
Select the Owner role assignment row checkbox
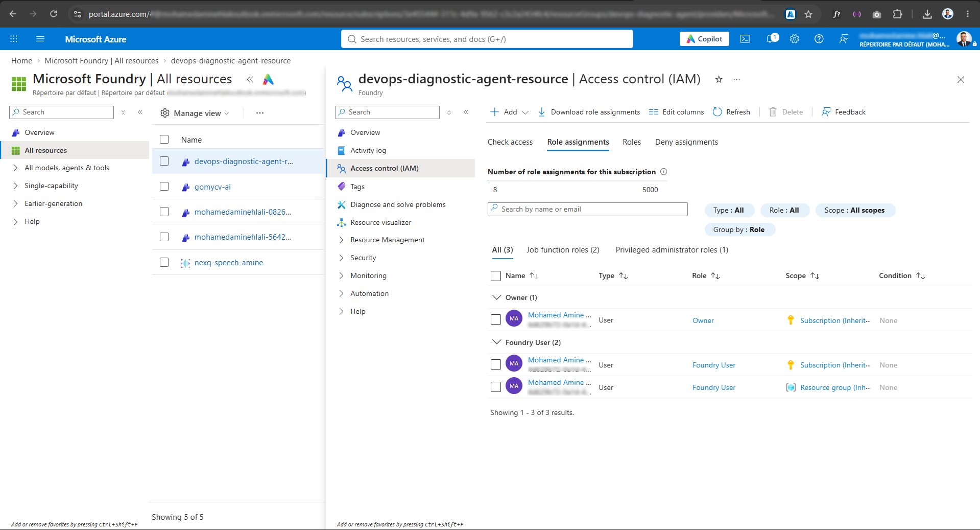pyautogui.click(x=496, y=320)
